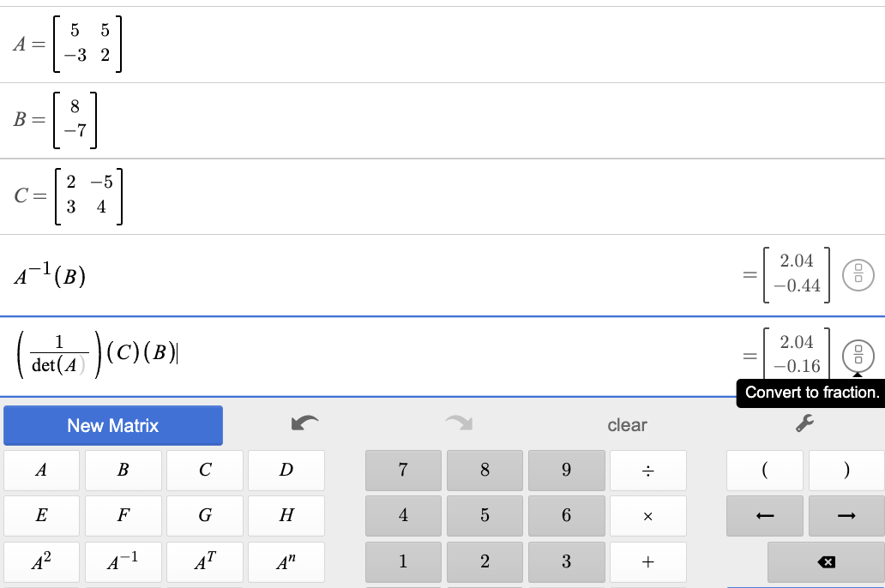Clear the current expression
The width and height of the screenshot is (885, 588).
coord(627,424)
